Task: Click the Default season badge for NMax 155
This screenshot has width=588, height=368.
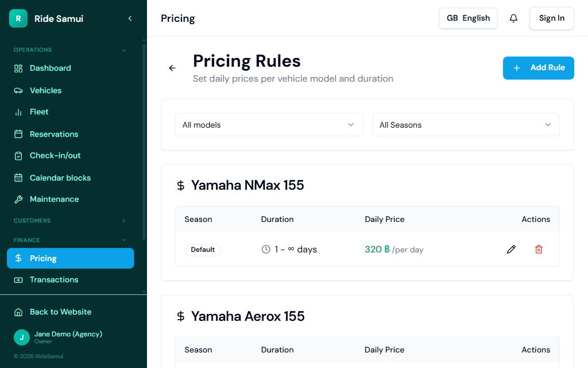Action: [x=203, y=250]
